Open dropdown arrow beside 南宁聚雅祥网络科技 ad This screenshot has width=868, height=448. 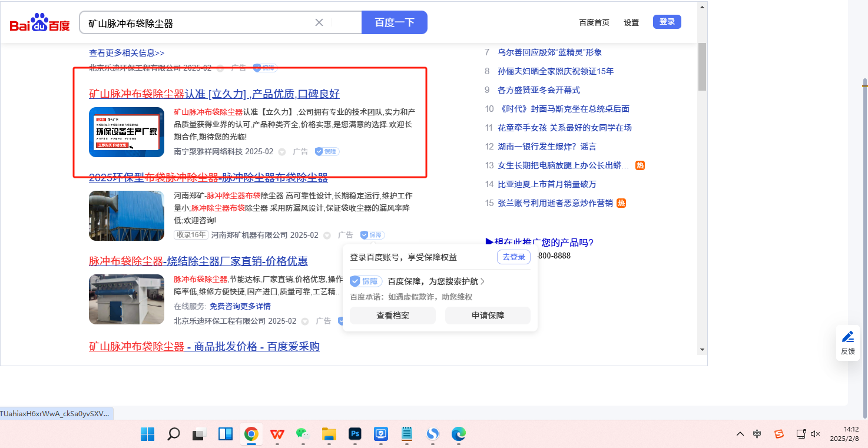[x=281, y=152]
